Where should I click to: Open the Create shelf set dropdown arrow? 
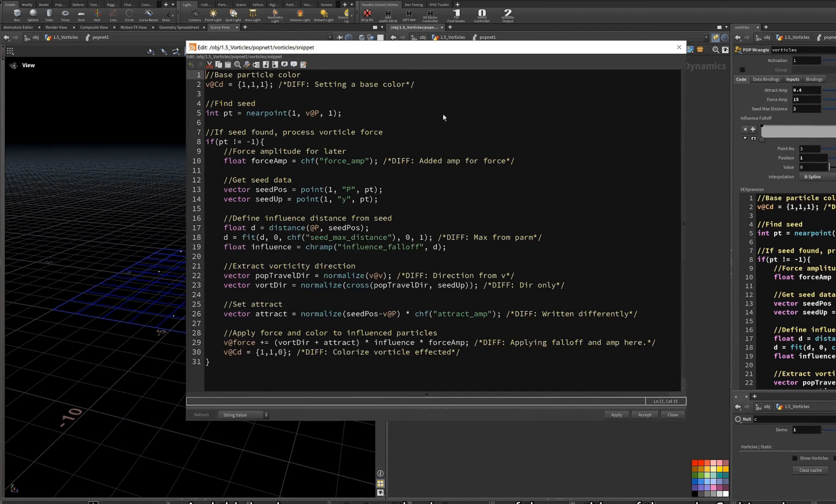(x=173, y=5)
